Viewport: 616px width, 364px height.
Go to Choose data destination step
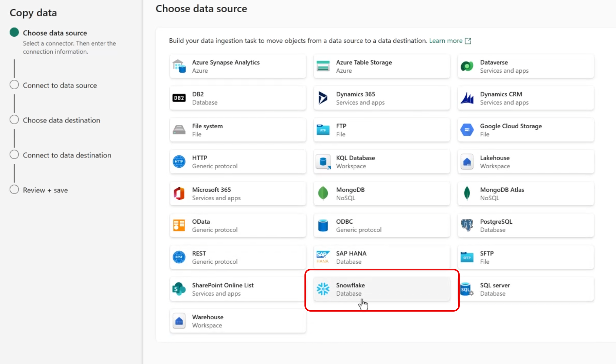point(62,120)
